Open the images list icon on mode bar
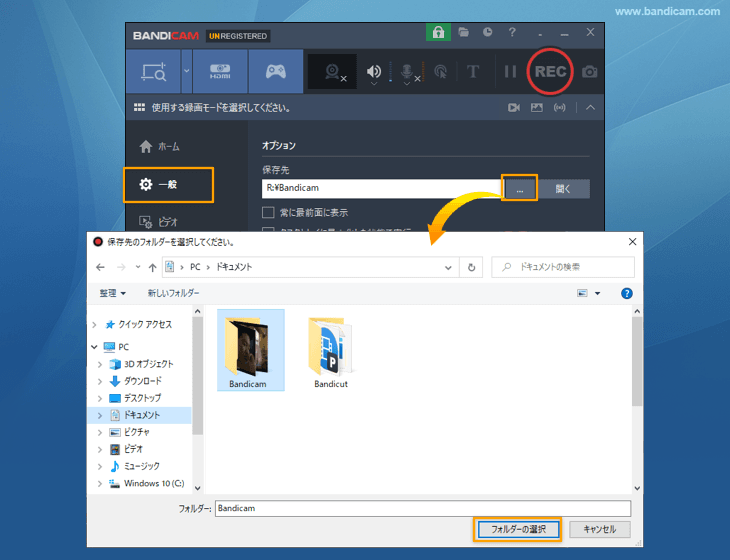Image resolution: width=730 pixels, height=560 pixels. click(x=536, y=108)
